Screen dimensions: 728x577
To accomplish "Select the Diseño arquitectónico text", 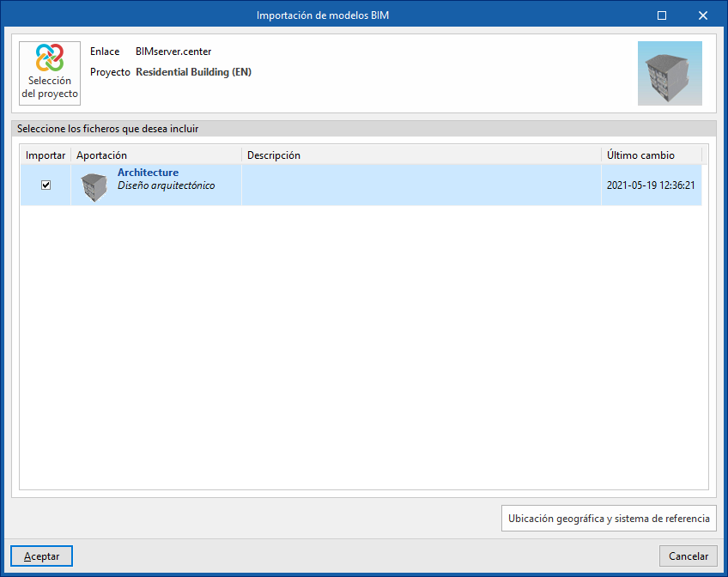I will tap(167, 185).
